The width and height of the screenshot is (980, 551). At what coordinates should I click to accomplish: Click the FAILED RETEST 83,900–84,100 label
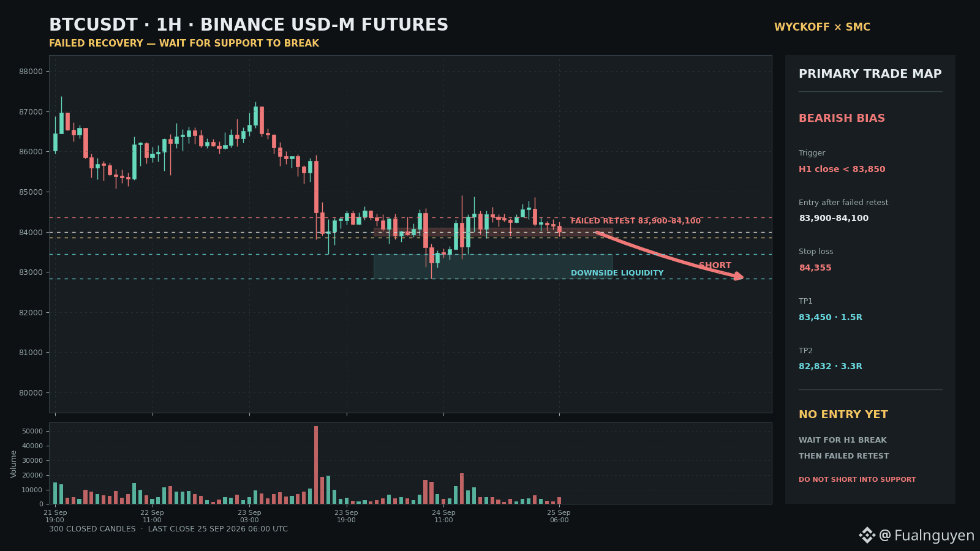point(635,221)
